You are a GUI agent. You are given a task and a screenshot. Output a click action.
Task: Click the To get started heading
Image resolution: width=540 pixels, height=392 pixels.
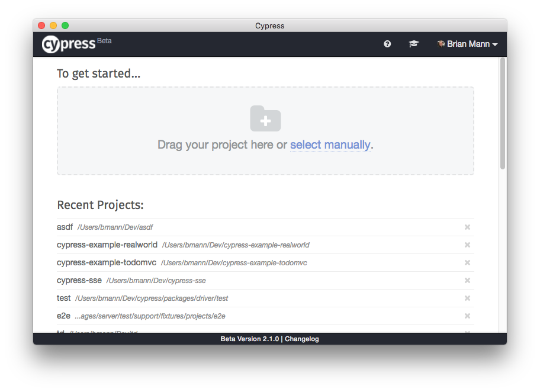[x=98, y=73]
